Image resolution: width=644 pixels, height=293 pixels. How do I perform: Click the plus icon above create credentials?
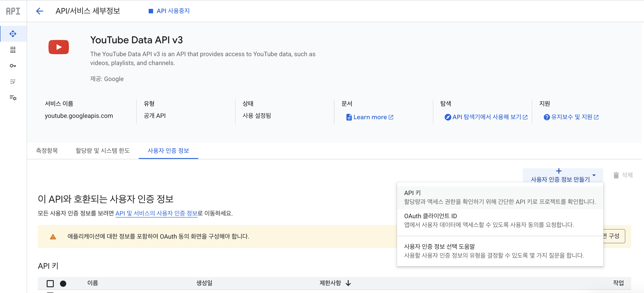[559, 171]
